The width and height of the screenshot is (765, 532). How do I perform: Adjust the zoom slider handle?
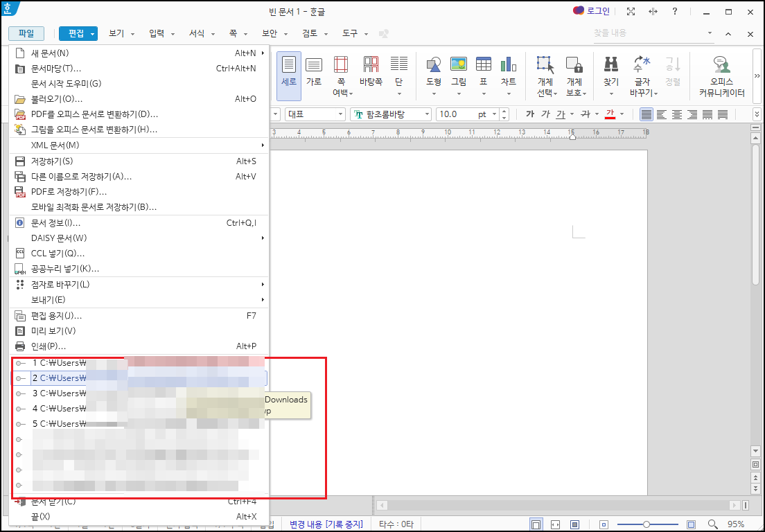pyautogui.click(x=647, y=524)
